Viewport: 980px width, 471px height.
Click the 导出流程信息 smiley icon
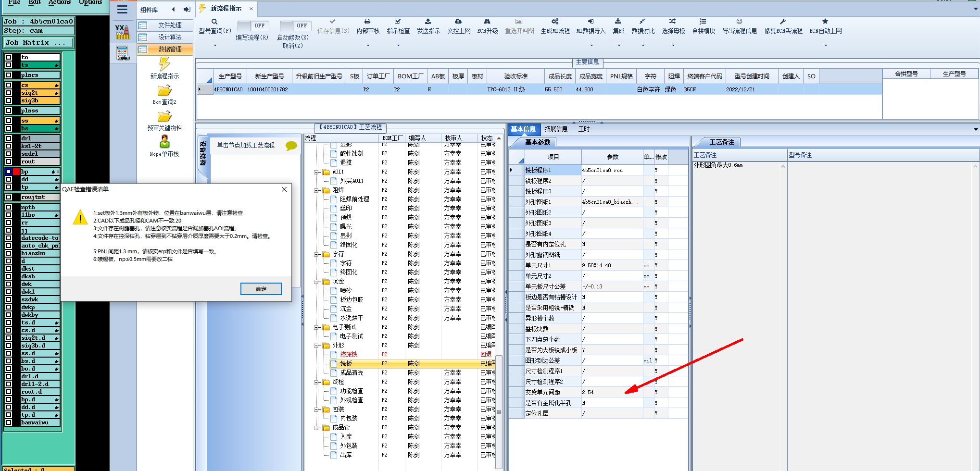pos(740,22)
